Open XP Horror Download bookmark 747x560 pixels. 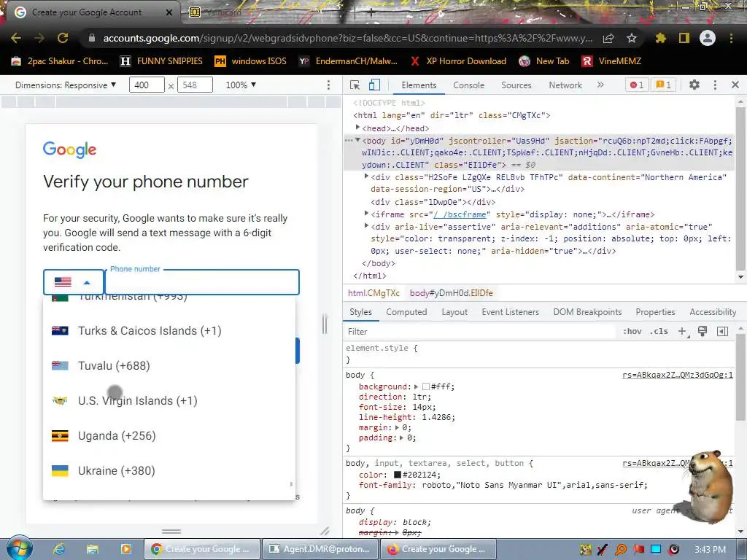pyautogui.click(x=458, y=61)
